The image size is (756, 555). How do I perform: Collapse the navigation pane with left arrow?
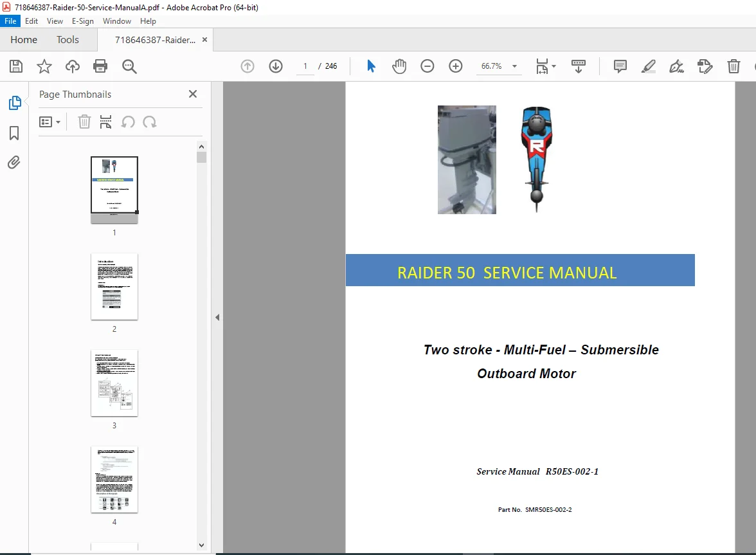217,317
